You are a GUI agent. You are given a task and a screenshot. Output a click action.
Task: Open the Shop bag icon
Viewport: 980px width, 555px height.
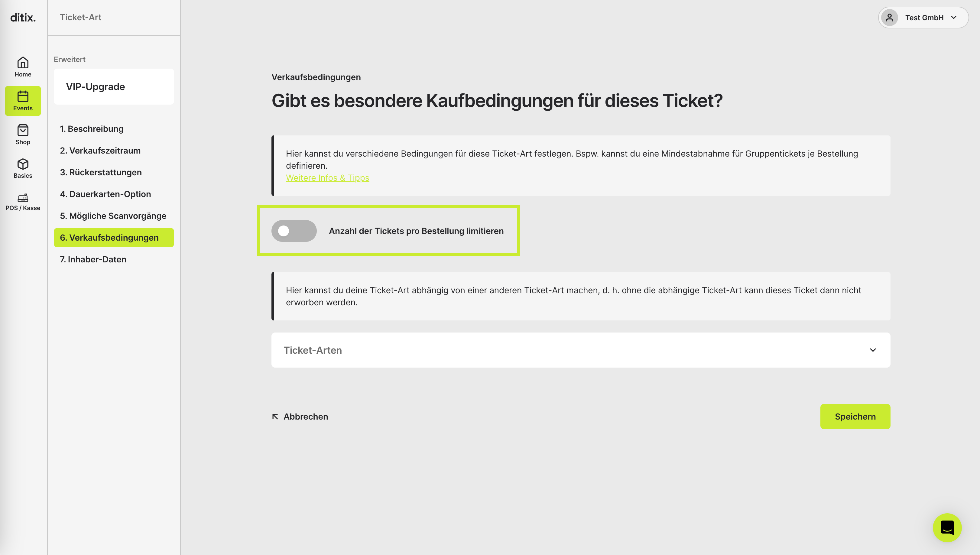pos(23,130)
